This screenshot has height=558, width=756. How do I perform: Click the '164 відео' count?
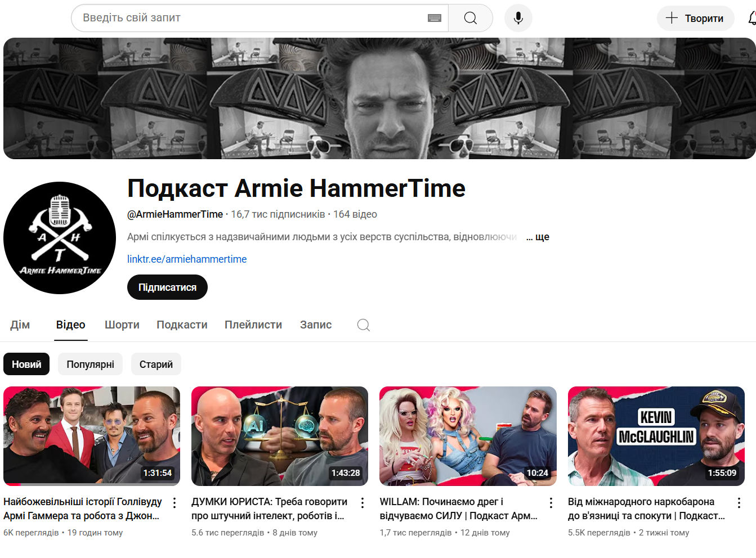coord(355,214)
